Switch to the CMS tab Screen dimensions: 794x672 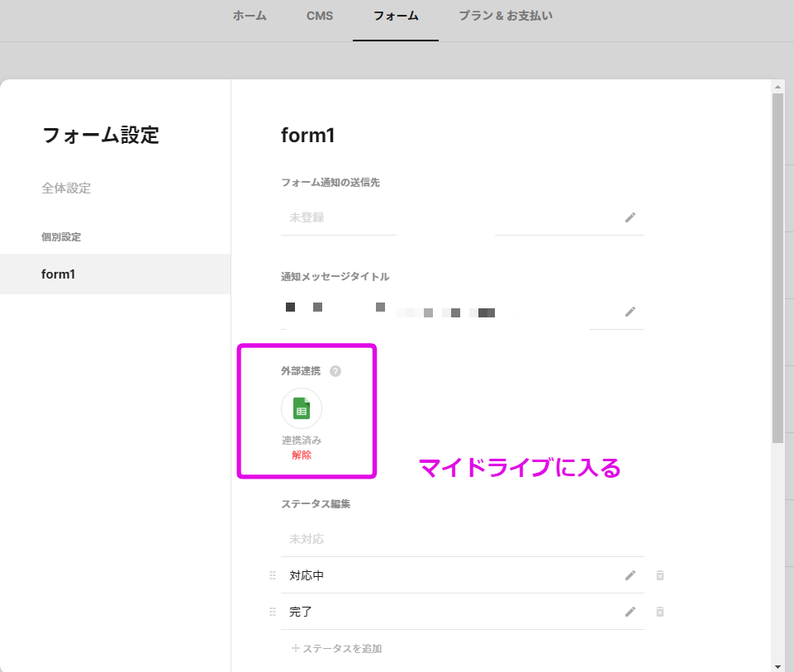(320, 17)
